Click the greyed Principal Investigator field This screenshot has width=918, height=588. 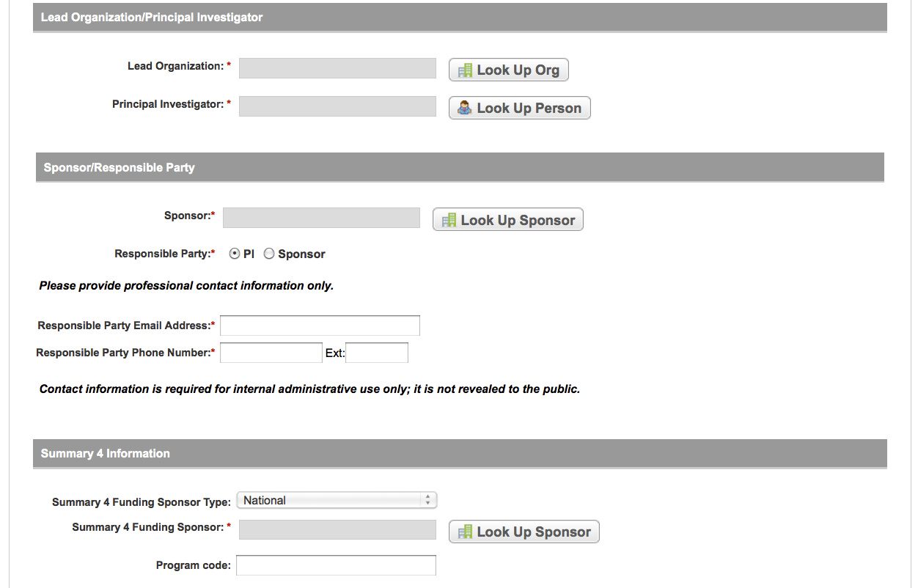point(337,106)
